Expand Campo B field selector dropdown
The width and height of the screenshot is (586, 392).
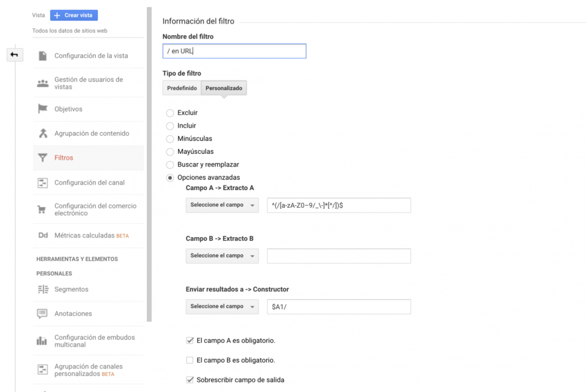click(x=222, y=256)
